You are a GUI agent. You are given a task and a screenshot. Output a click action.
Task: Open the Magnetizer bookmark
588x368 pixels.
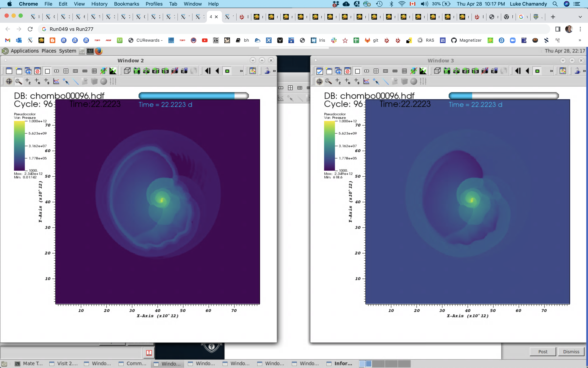466,40
